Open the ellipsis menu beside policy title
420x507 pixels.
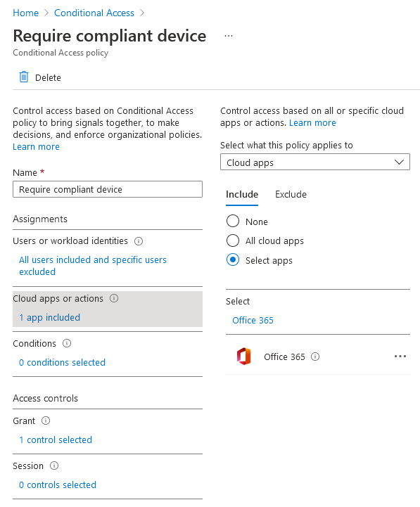(229, 36)
